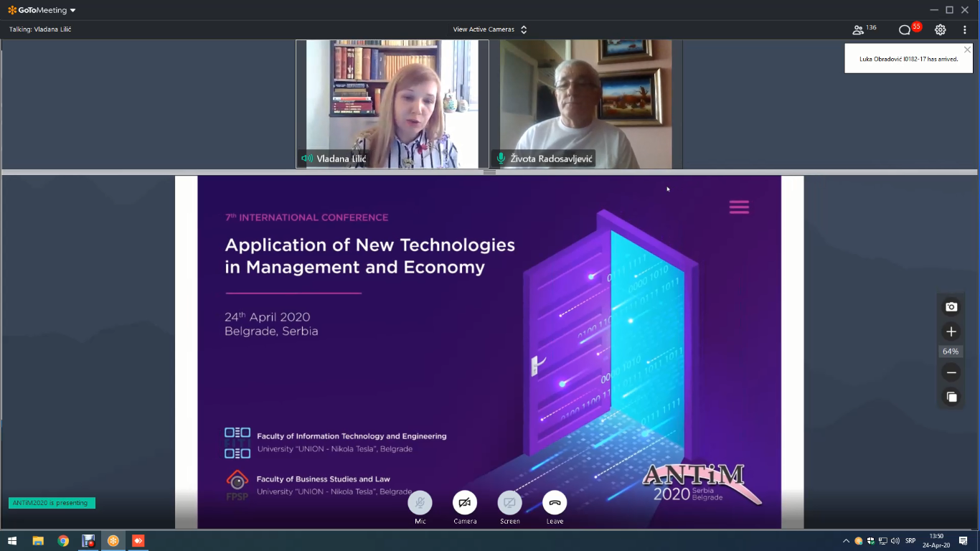Open the slide's hamburger menu
This screenshot has height=551, width=980.
tap(739, 207)
